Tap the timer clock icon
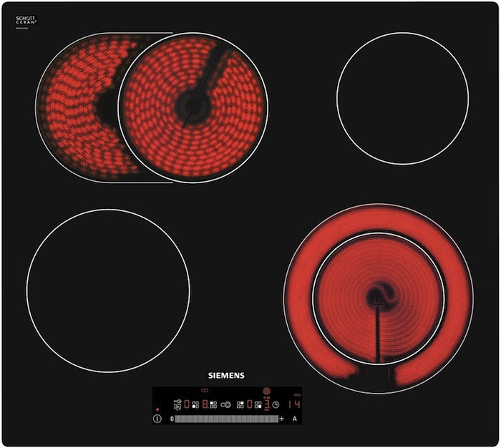 (x=276, y=404)
